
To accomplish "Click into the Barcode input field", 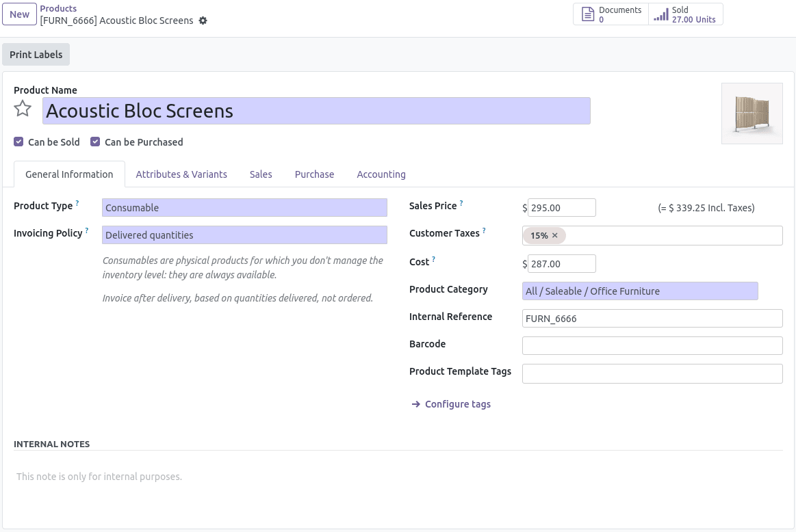I will (x=652, y=346).
